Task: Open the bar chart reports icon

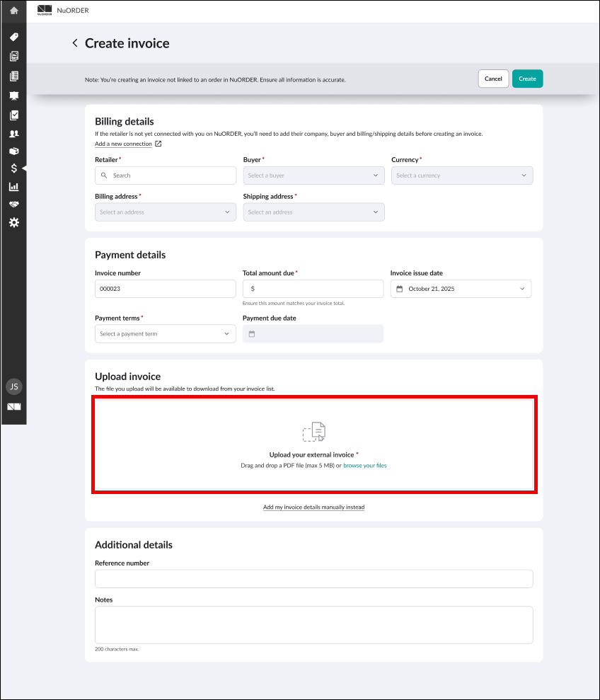Action: coord(13,187)
